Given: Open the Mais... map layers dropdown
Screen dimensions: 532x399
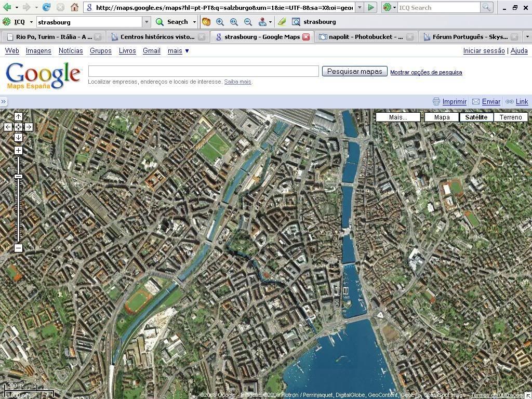Looking at the screenshot, I should [398, 117].
